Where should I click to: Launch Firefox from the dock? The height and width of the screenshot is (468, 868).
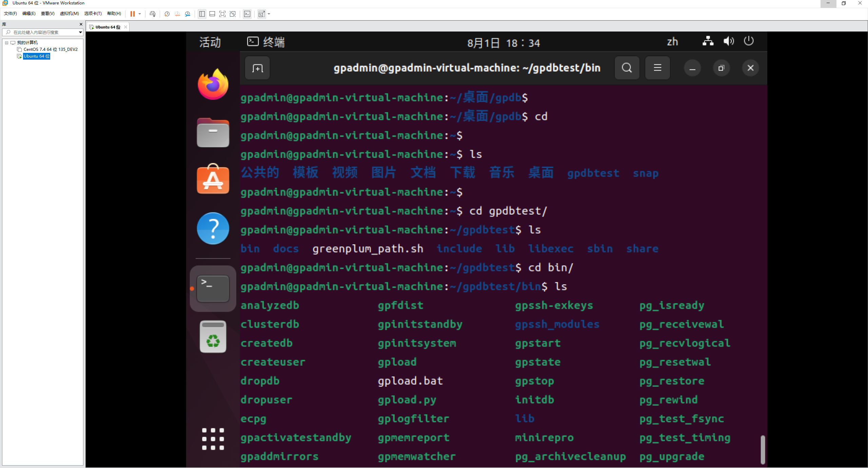(x=213, y=84)
